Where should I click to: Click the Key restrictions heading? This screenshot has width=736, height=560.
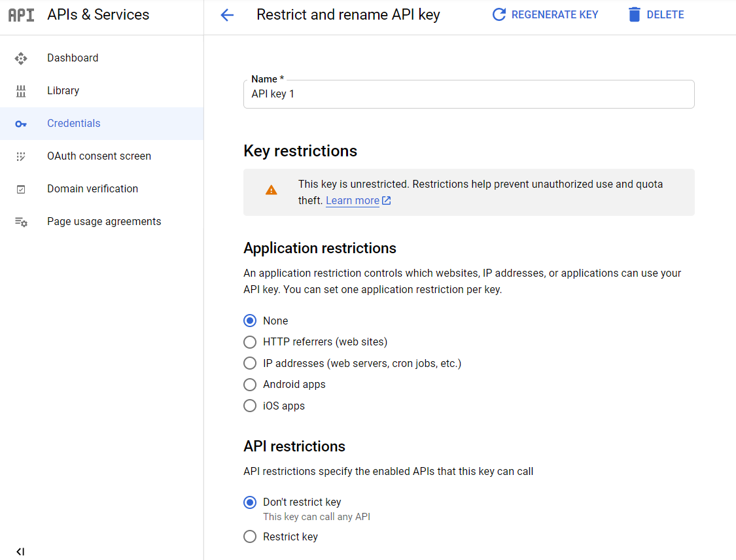click(300, 151)
